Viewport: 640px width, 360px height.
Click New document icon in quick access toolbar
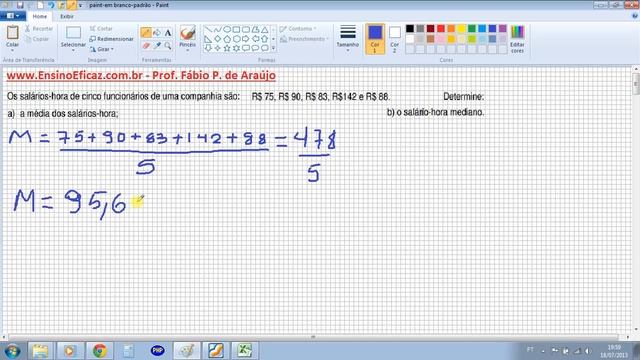click(x=40, y=5)
